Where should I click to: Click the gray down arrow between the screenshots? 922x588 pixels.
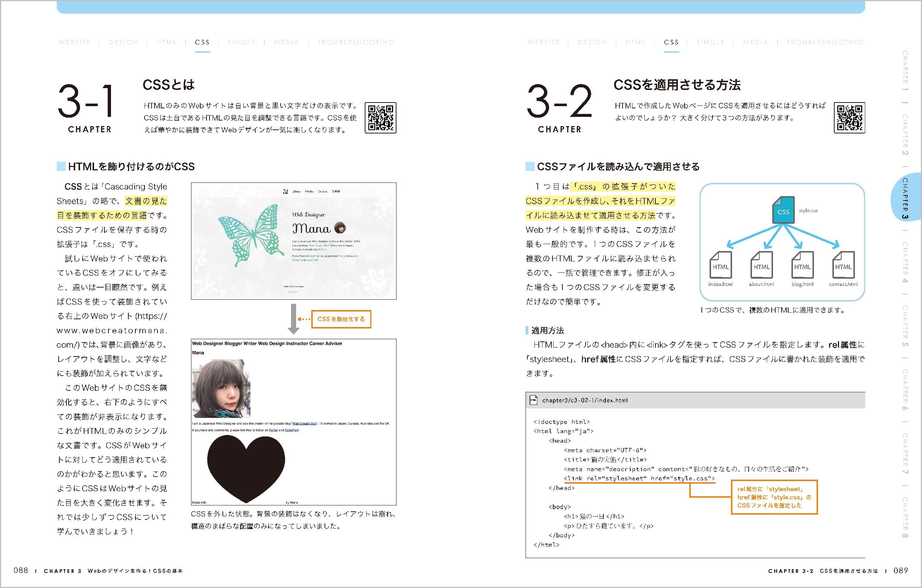click(x=293, y=319)
